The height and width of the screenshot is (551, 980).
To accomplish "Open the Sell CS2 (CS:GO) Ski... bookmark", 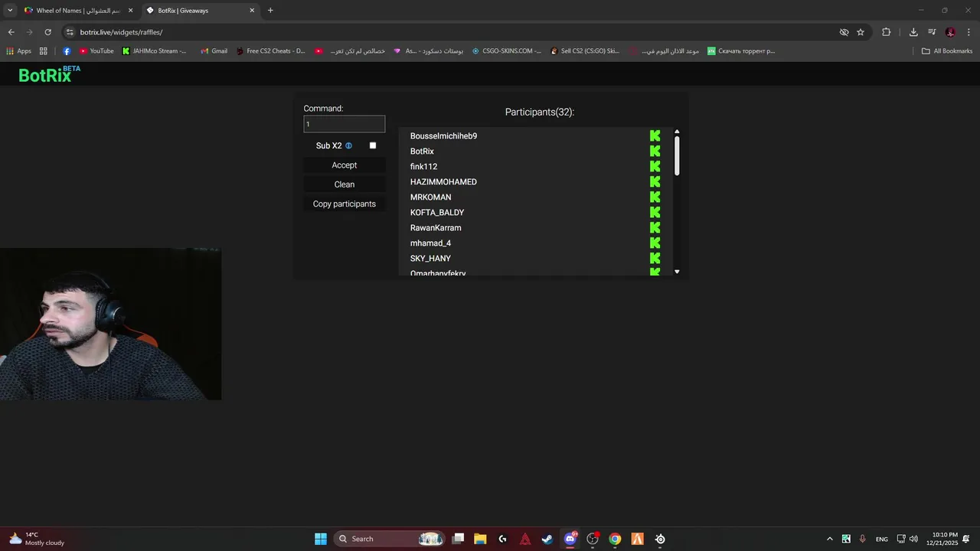I will 585,51.
